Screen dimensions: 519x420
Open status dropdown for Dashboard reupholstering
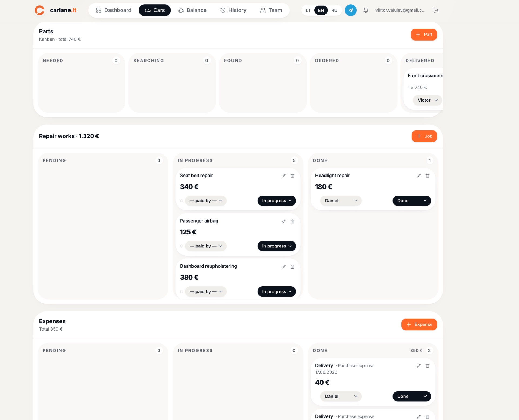pyautogui.click(x=277, y=291)
